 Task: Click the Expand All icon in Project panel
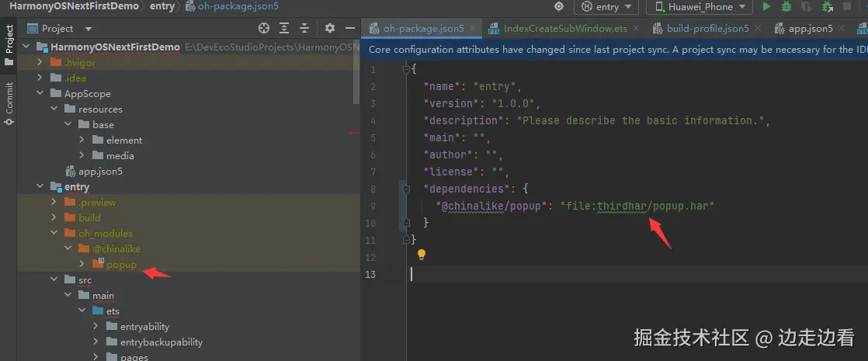click(284, 28)
